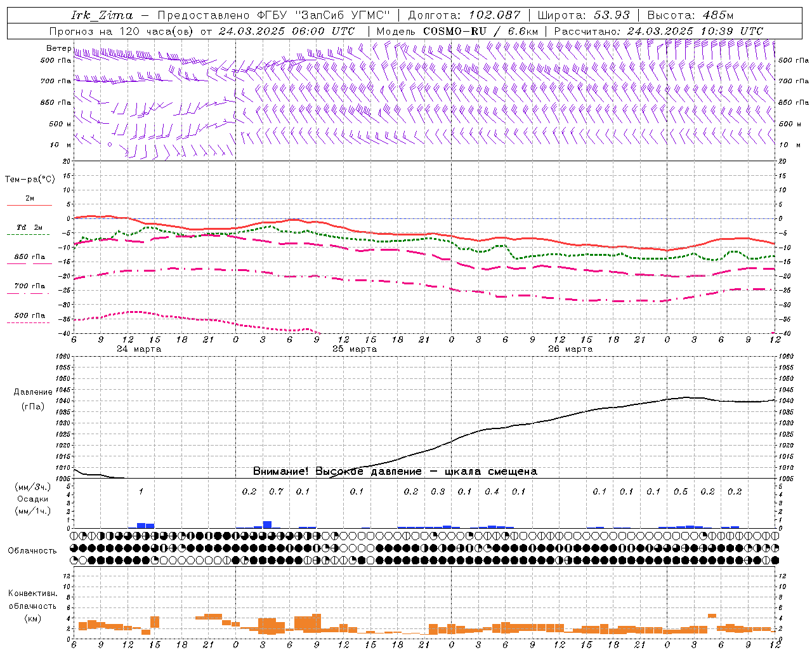The height and width of the screenshot is (650, 812).
Task: Click the green dotted Td 2м legend line
Action: pyautogui.click(x=29, y=234)
